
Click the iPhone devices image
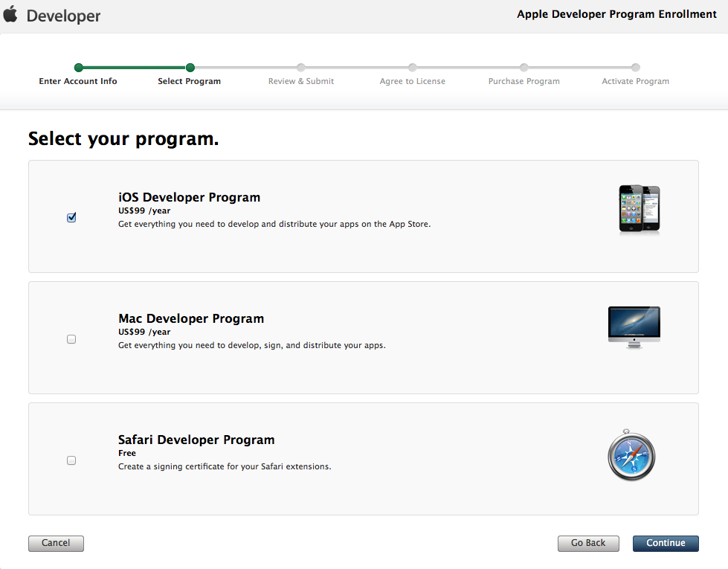tap(640, 210)
